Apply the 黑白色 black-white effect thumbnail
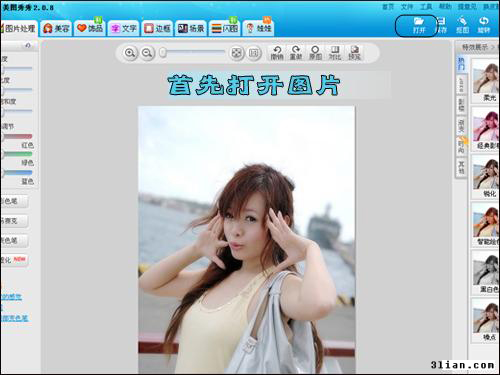Viewport: 500px width, 375px height. [485, 273]
